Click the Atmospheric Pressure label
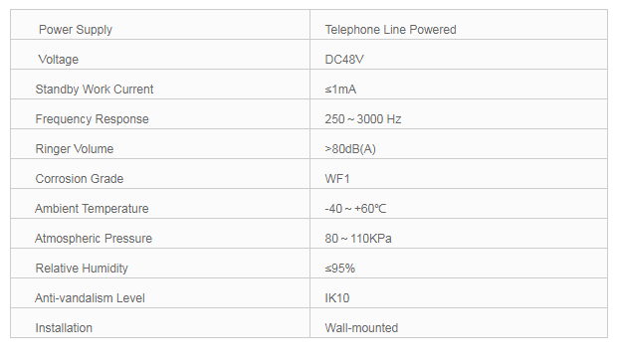 coord(94,239)
